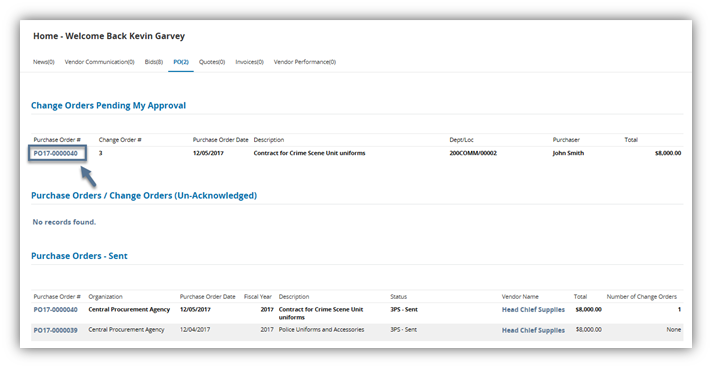This screenshot has height=368, width=712.
Task: Open PO17-0000040 in Purchase Orders - Sent
Action: tap(55, 310)
